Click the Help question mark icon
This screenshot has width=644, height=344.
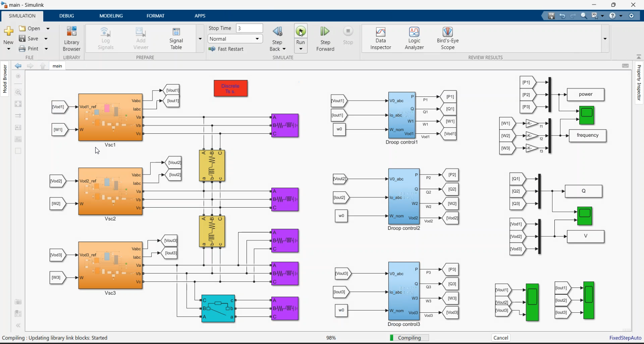(x=612, y=16)
